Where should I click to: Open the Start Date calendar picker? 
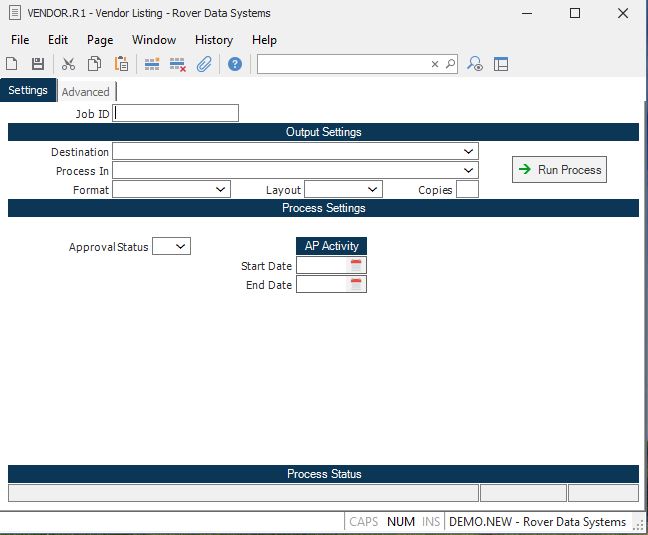point(357,265)
